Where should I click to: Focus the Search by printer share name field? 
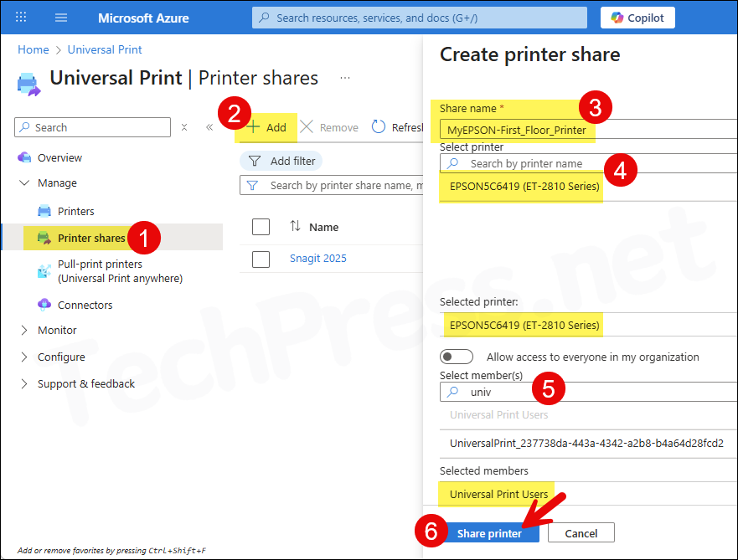[x=332, y=185]
